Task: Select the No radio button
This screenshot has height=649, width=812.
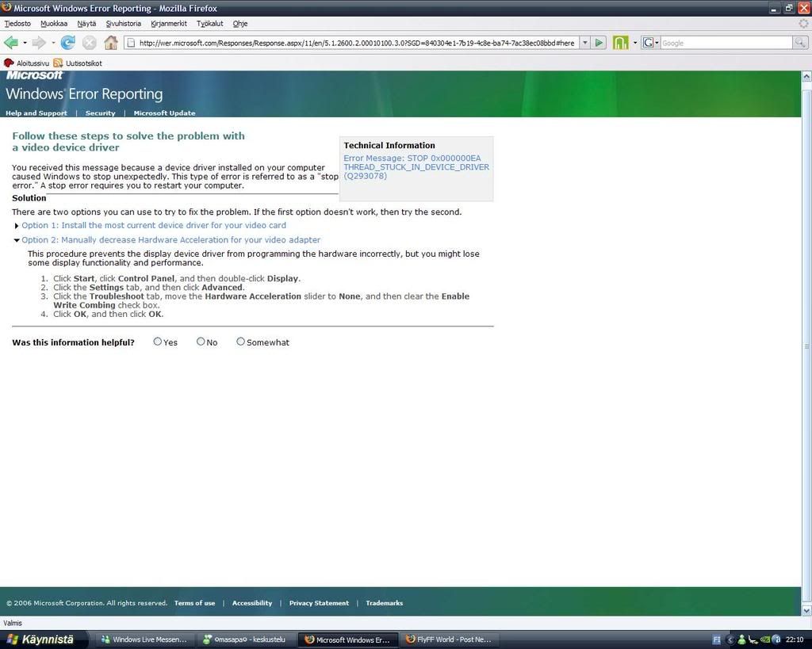Action: (201, 342)
